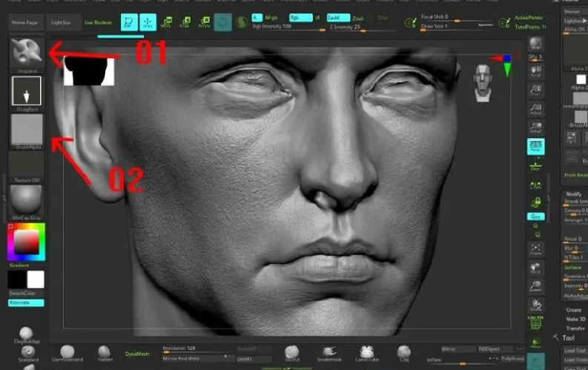The image size is (588, 370).
Task: Toggle Draw mode
Action: [148, 22]
